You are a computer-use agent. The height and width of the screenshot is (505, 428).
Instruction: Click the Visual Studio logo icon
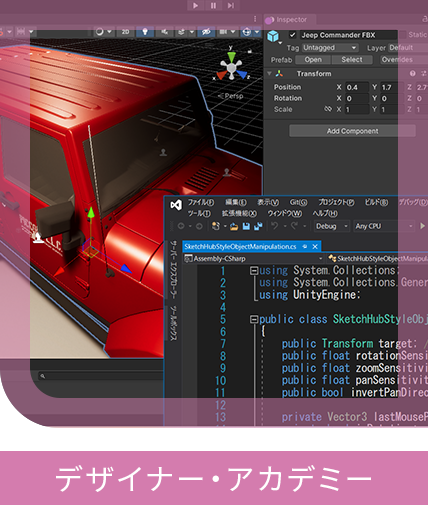click(x=176, y=205)
